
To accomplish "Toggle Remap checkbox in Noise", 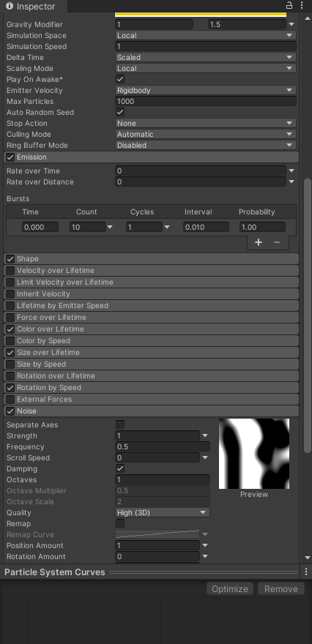I will [x=120, y=524].
